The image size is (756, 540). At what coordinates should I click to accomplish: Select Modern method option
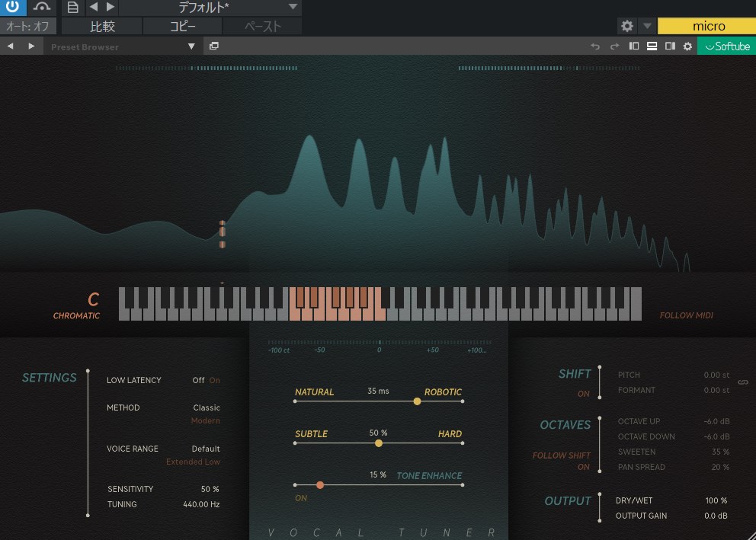205,420
